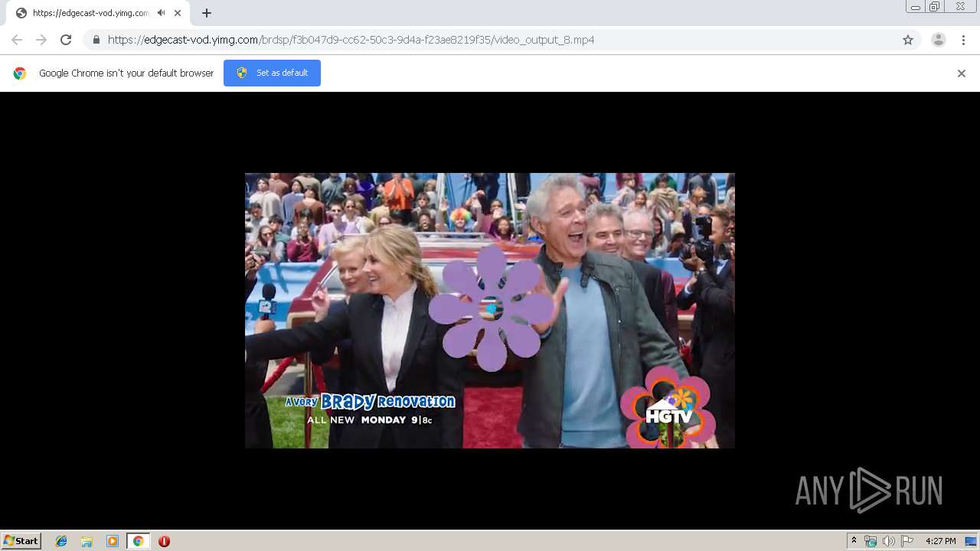Click the 4:27 PM clock
Viewport: 980px width, 551px height.
(940, 541)
